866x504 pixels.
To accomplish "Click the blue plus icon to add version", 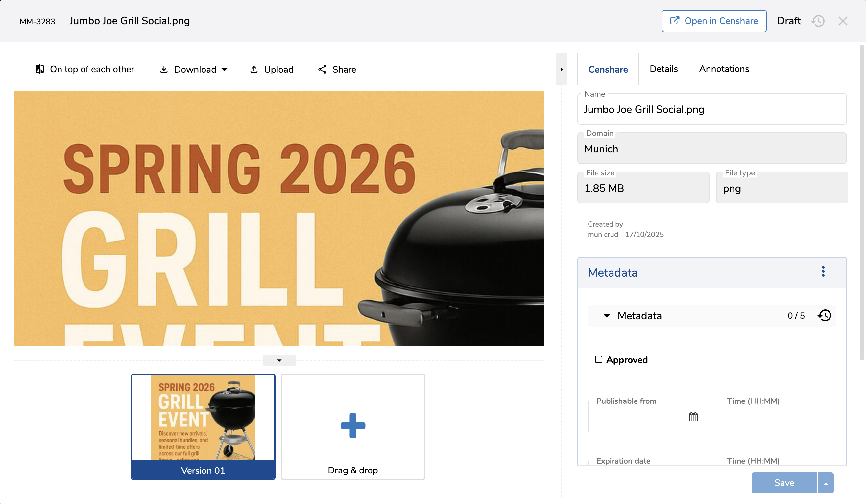I will click(x=353, y=426).
